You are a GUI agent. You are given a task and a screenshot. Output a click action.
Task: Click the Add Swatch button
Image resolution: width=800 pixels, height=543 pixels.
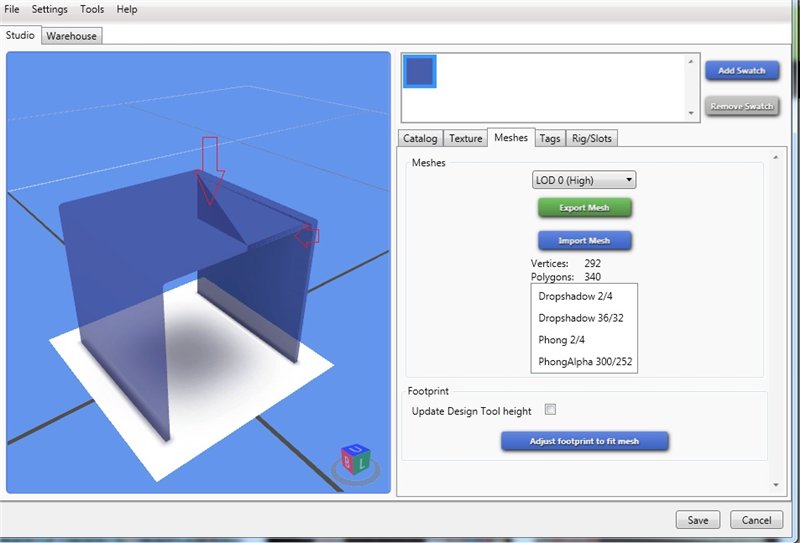pyautogui.click(x=742, y=71)
